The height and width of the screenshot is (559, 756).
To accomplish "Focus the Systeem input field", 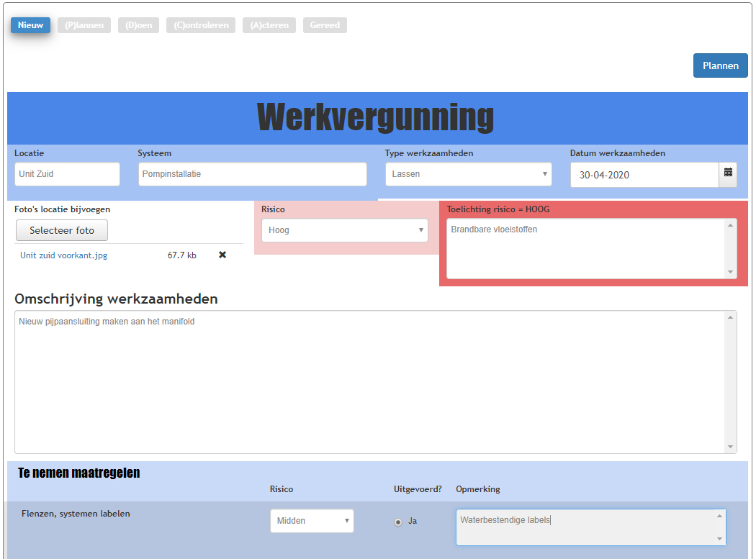I will tap(252, 174).
